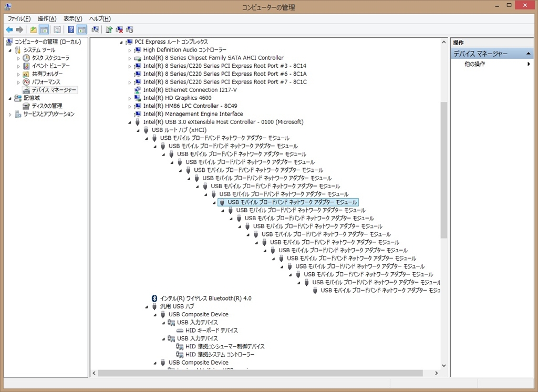Image resolution: width=538 pixels, height=392 pixels.
Task: Expand the パフォーマンス node
Action: (18, 82)
